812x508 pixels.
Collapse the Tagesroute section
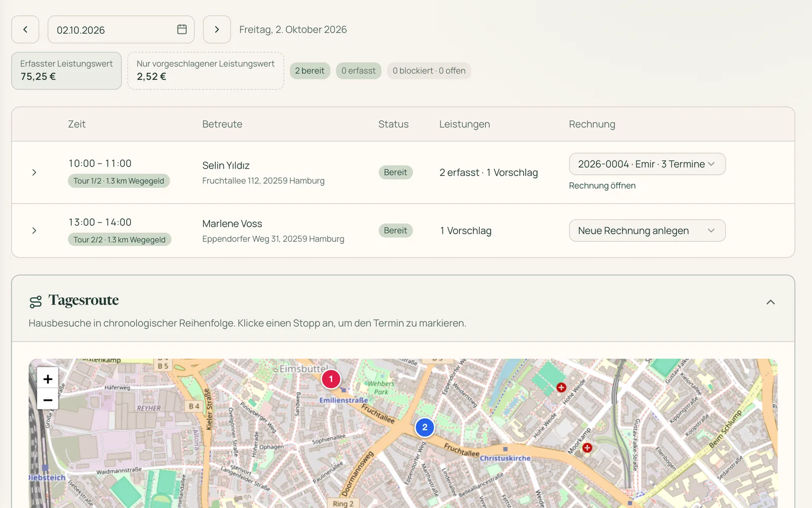coord(770,302)
